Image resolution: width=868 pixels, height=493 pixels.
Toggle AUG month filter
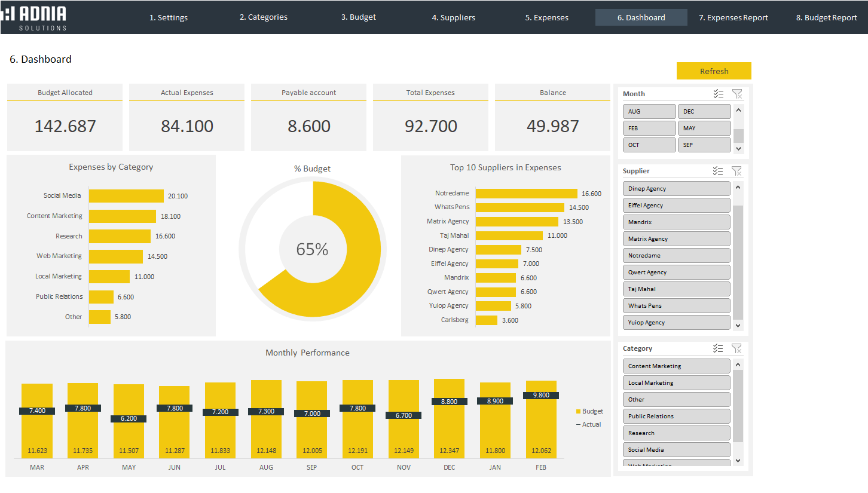coord(649,112)
